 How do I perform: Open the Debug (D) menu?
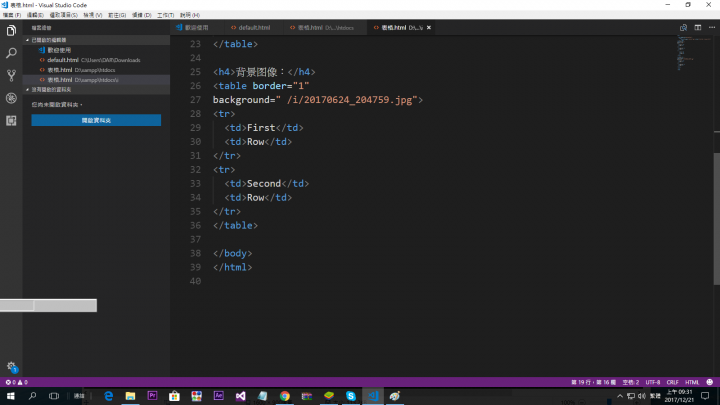[x=141, y=15]
